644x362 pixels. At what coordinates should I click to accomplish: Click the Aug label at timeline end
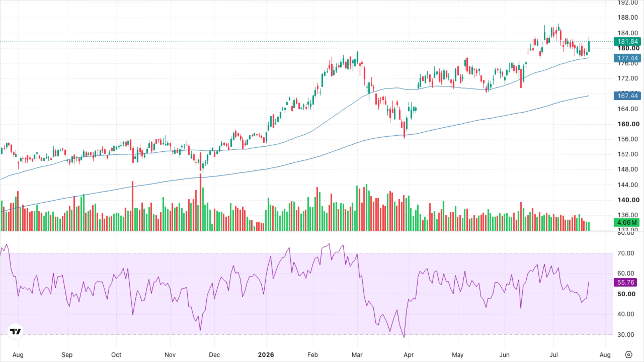coord(605,355)
